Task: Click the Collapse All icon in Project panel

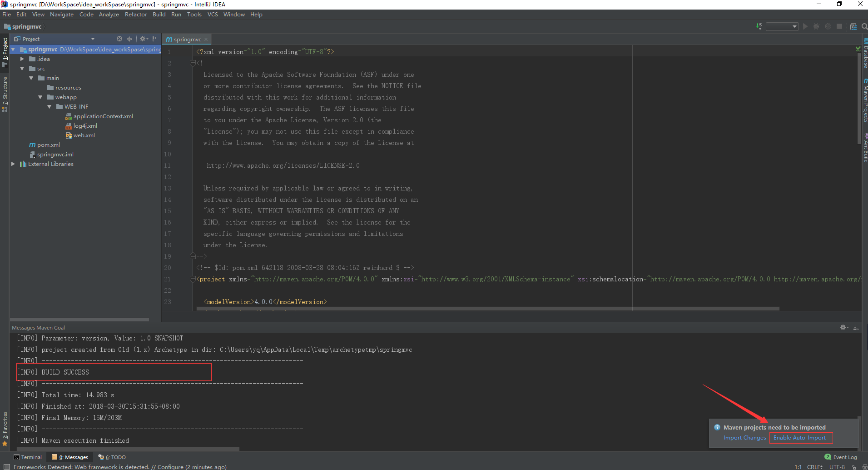Action: click(x=129, y=39)
